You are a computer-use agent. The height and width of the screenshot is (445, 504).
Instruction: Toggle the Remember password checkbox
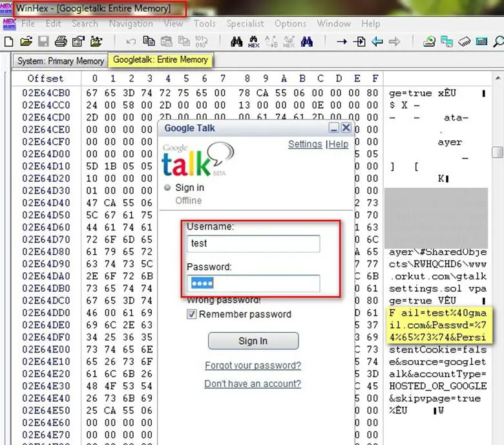tap(191, 314)
